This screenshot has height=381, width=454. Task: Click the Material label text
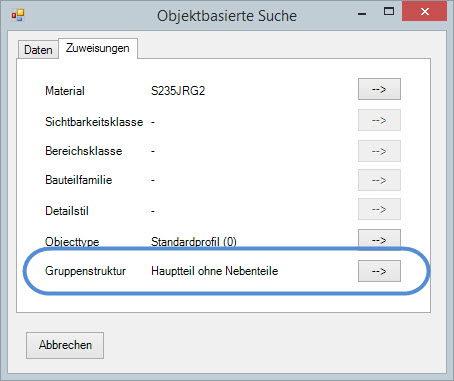tap(65, 91)
